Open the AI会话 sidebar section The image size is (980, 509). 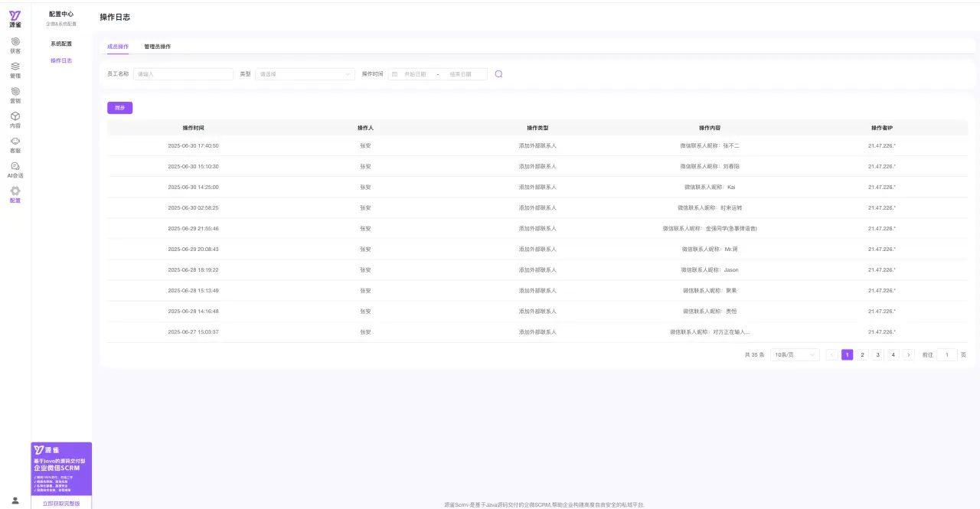point(15,170)
